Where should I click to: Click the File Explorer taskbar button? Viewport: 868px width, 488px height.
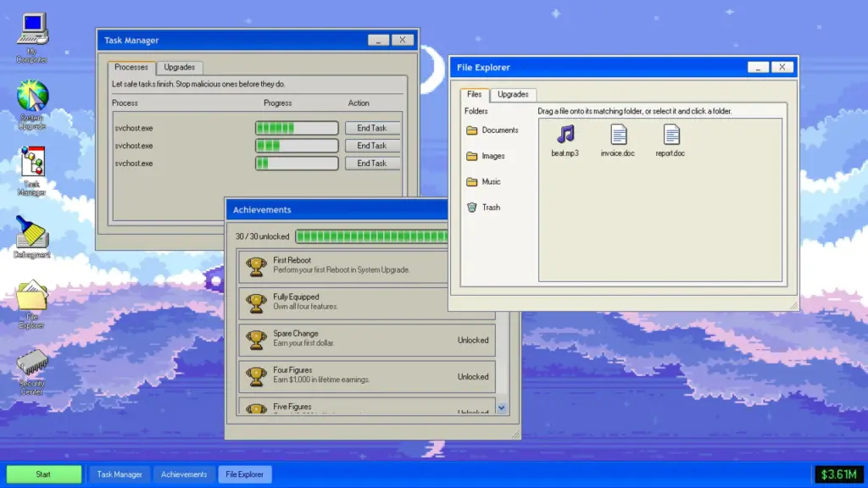(245, 474)
